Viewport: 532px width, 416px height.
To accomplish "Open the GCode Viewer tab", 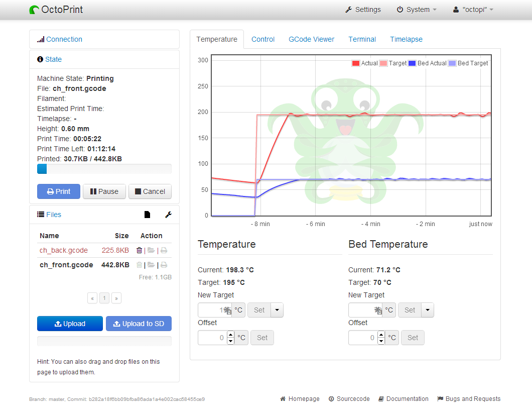I will tap(312, 39).
